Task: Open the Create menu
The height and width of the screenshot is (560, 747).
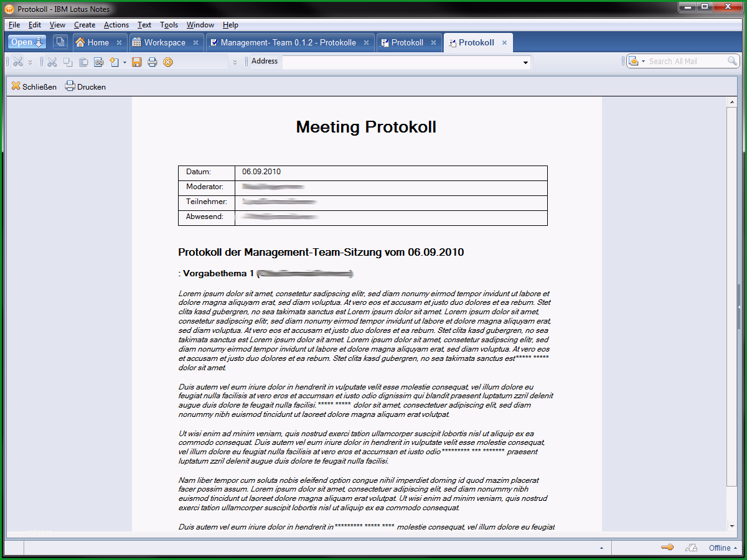Action: pyautogui.click(x=85, y=25)
